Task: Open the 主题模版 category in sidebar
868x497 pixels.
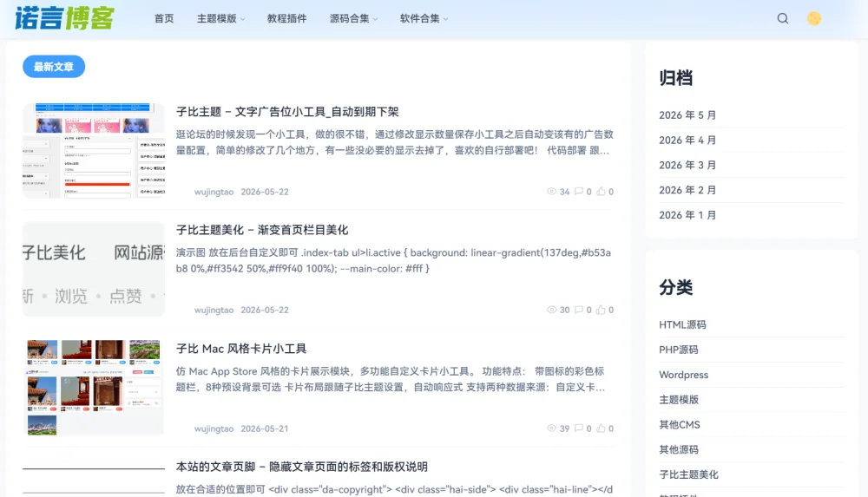Action: click(x=679, y=400)
